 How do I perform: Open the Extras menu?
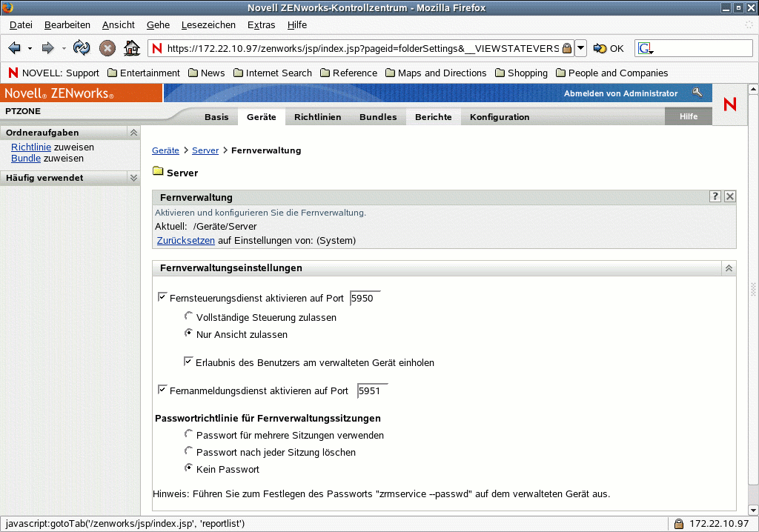click(x=262, y=24)
